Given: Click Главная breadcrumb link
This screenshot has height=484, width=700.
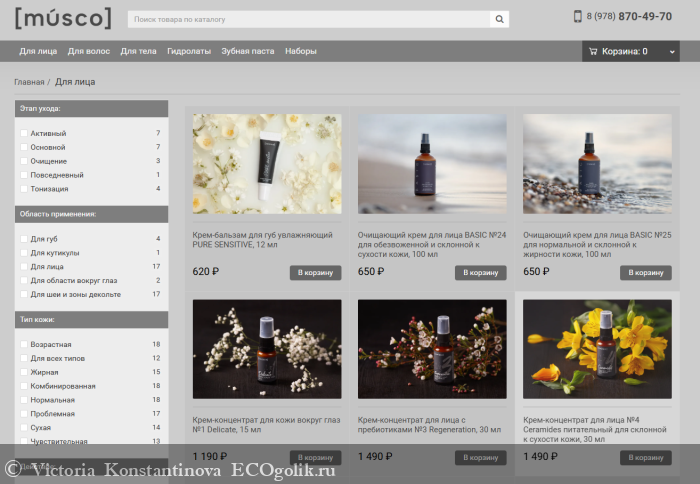Looking at the screenshot, I should tap(28, 82).
